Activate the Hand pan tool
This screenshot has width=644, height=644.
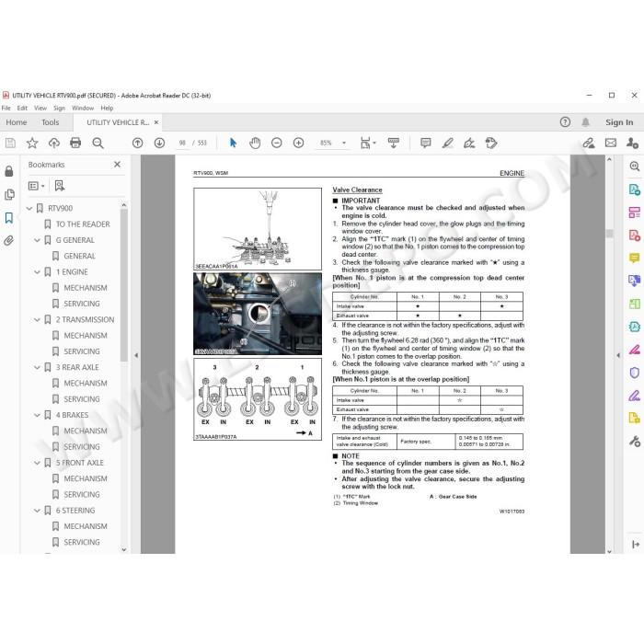pyautogui.click(x=255, y=143)
